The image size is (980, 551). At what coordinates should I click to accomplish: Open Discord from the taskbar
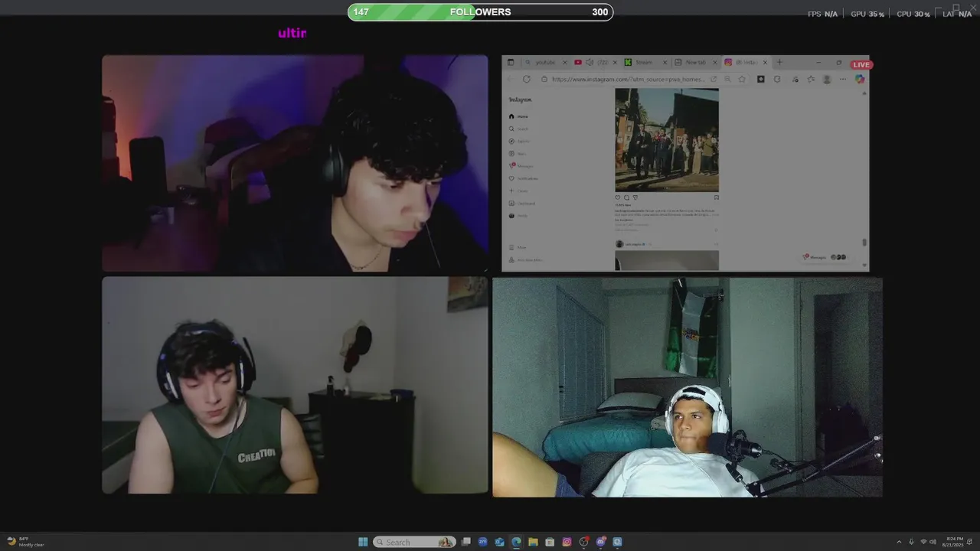pos(600,542)
